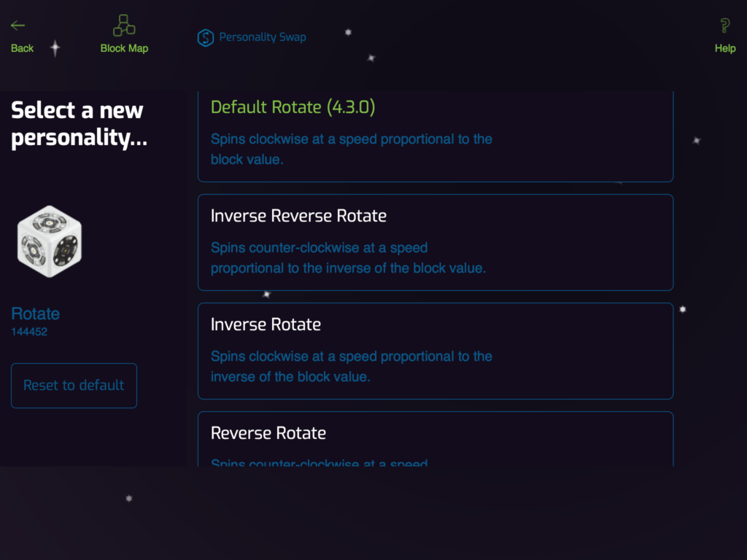This screenshot has height=560, width=747.
Task: Select the Reverse Rotate personality card
Action: click(436, 438)
